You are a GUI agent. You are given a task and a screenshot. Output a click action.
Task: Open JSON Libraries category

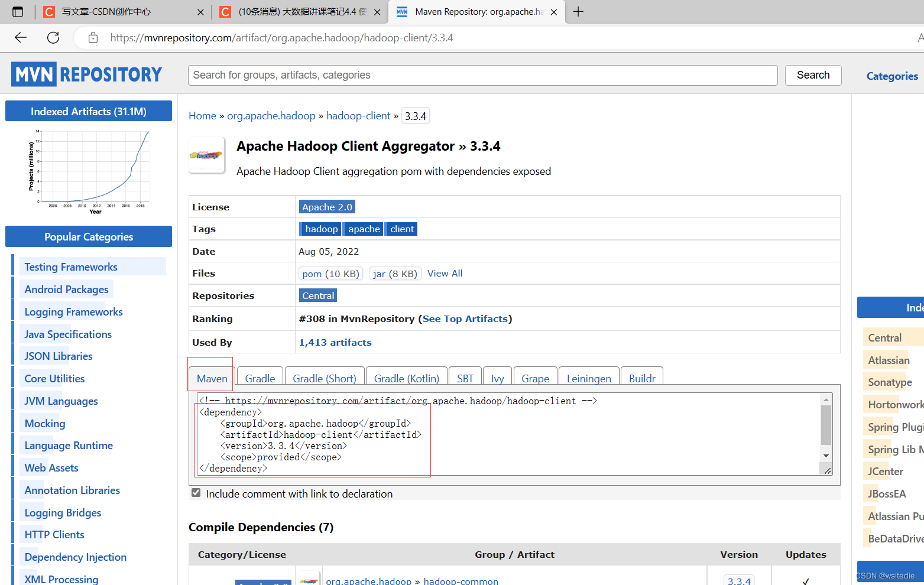(x=59, y=356)
